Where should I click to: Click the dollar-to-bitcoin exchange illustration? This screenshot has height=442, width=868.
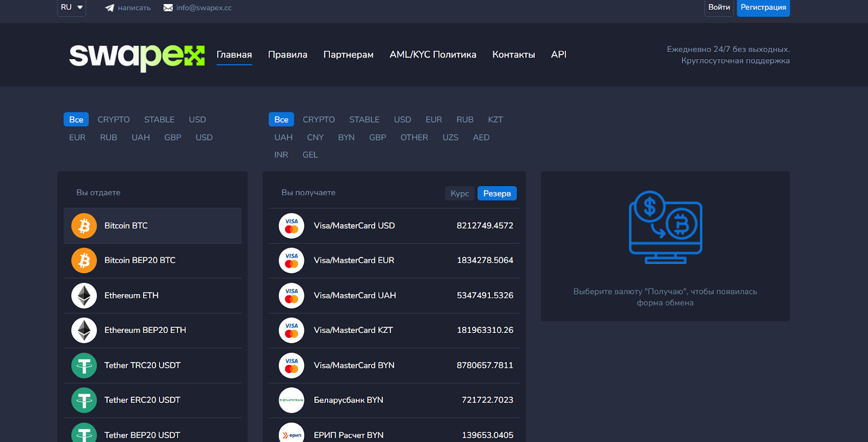point(665,227)
